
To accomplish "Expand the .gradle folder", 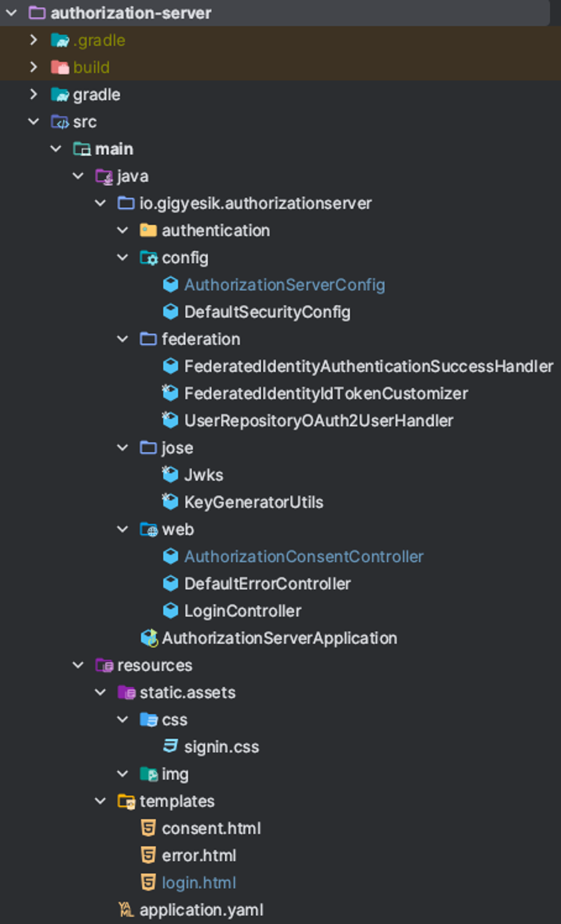I will pyautogui.click(x=34, y=40).
